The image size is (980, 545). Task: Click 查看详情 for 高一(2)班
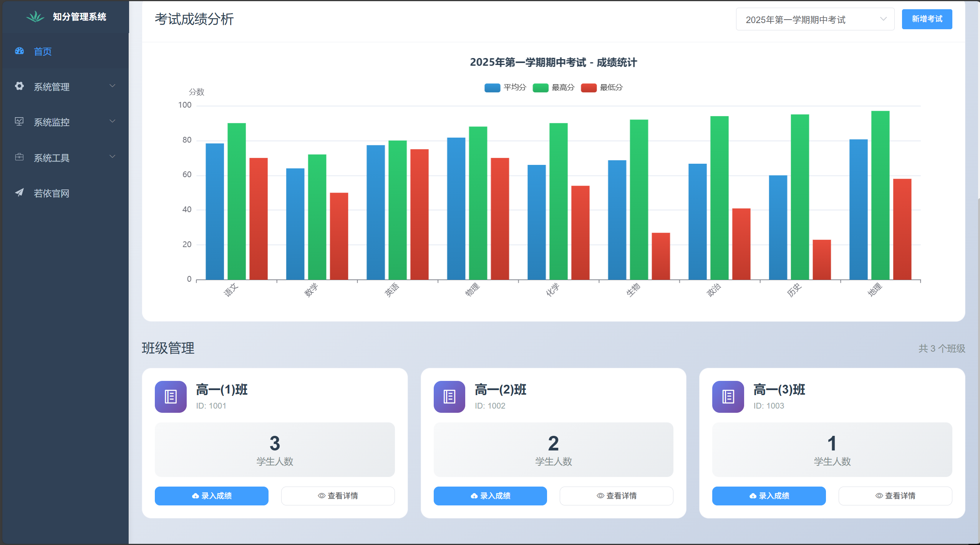(617, 496)
